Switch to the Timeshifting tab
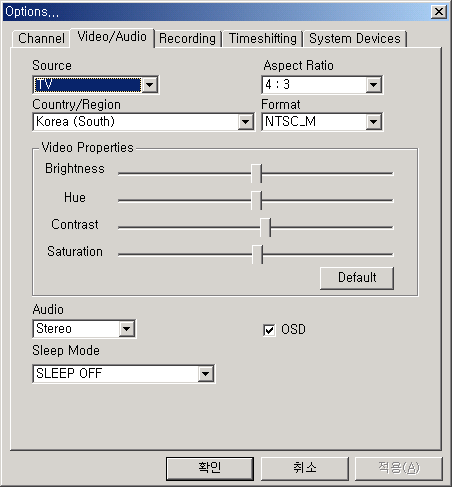Image resolution: width=452 pixels, height=487 pixels. 263,39
